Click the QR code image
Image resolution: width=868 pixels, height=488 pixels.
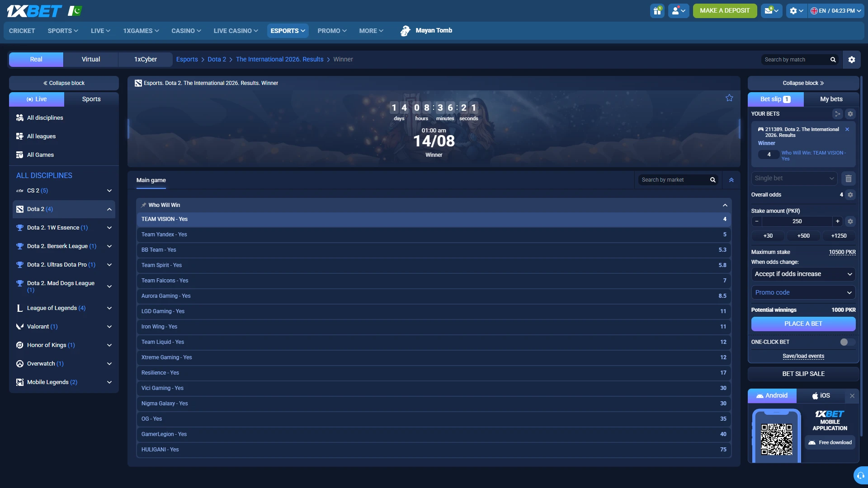coord(776,439)
